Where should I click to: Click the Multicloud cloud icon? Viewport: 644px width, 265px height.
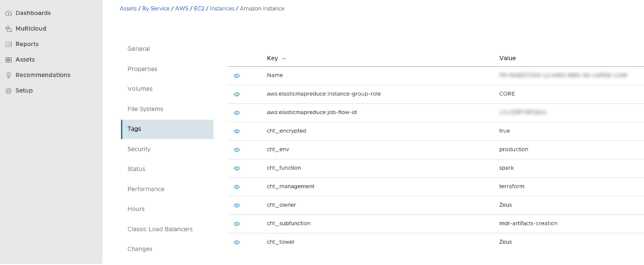[9, 29]
